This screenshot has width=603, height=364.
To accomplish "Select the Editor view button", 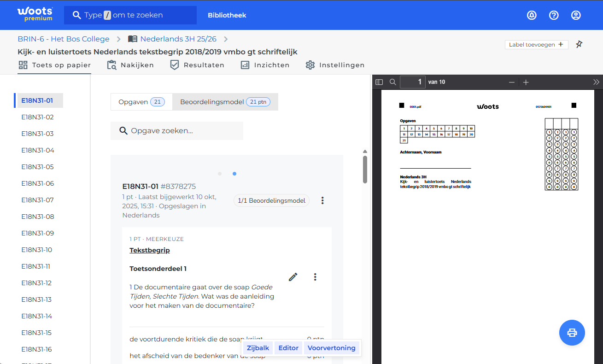I will [x=288, y=348].
